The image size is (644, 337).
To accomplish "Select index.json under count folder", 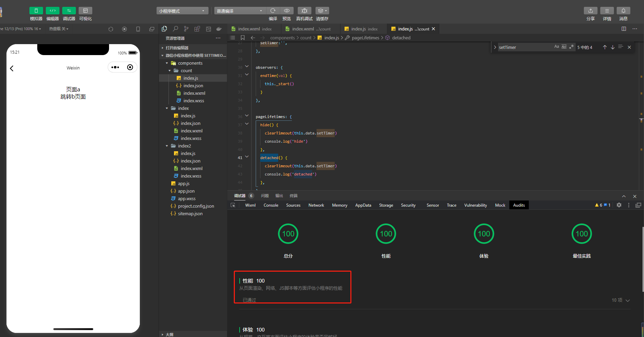I will [x=193, y=86].
